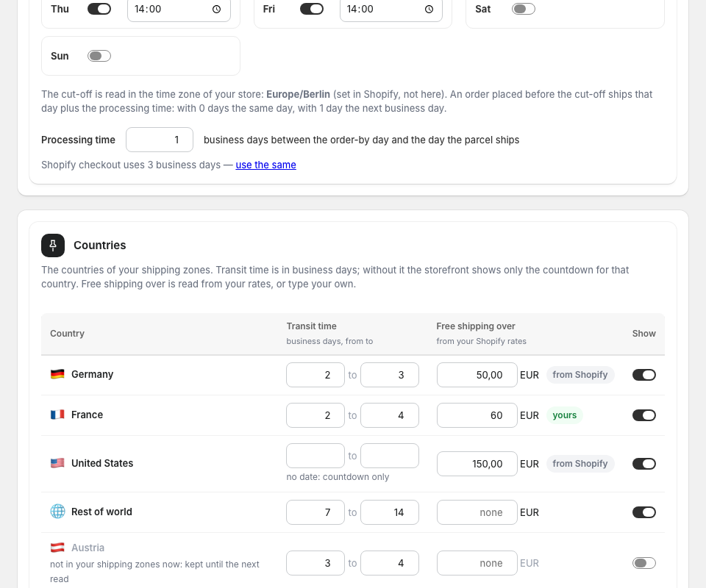The image size is (706, 588).
Task: Enable the Sun cut-off toggle
Action: (99, 56)
